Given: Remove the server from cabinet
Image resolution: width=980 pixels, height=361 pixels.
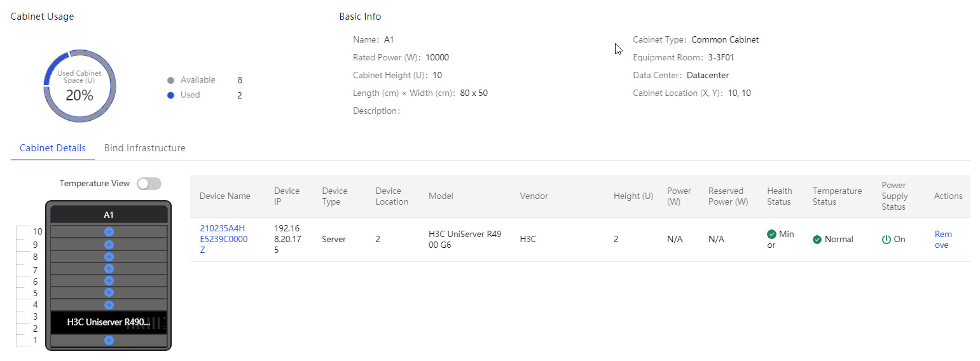Looking at the screenshot, I should coord(943,240).
